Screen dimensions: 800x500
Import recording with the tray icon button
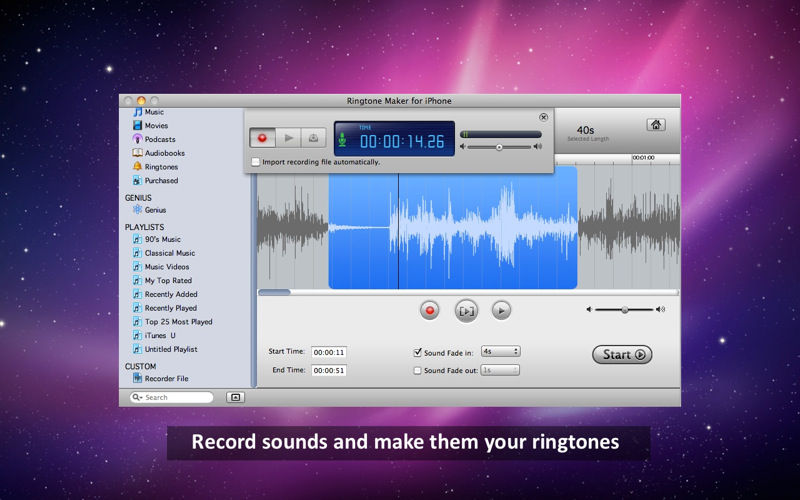coord(313,138)
